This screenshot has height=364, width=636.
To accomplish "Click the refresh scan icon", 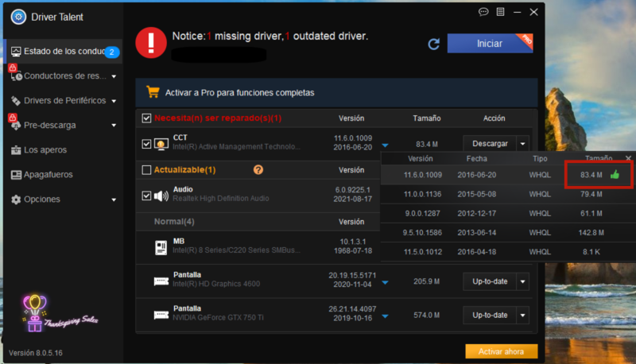I will tap(433, 44).
